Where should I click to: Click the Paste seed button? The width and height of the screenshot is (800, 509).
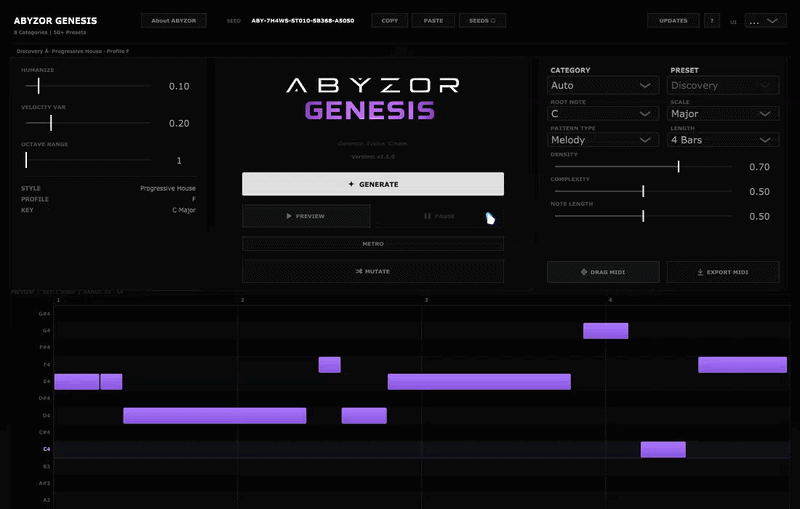[x=433, y=20]
